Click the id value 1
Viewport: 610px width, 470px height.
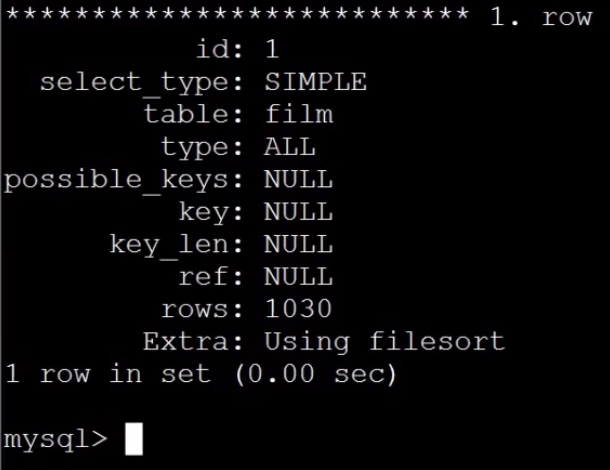point(272,49)
